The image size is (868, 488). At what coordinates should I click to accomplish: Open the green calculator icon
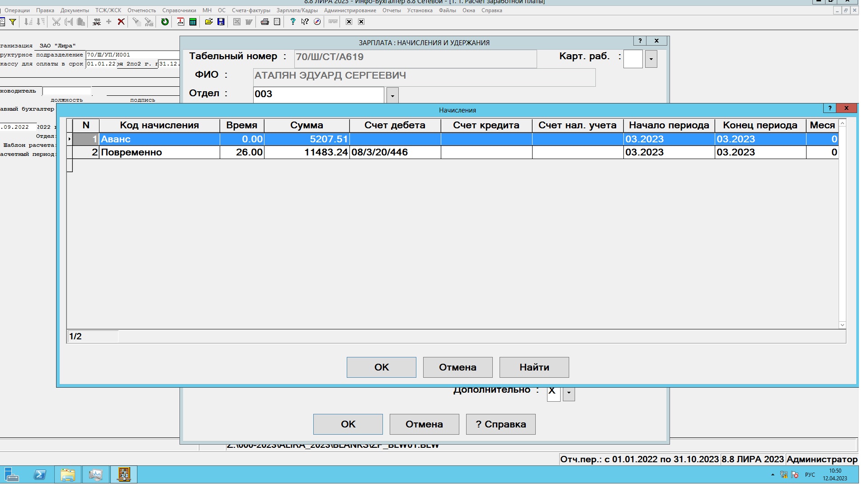pyautogui.click(x=193, y=22)
